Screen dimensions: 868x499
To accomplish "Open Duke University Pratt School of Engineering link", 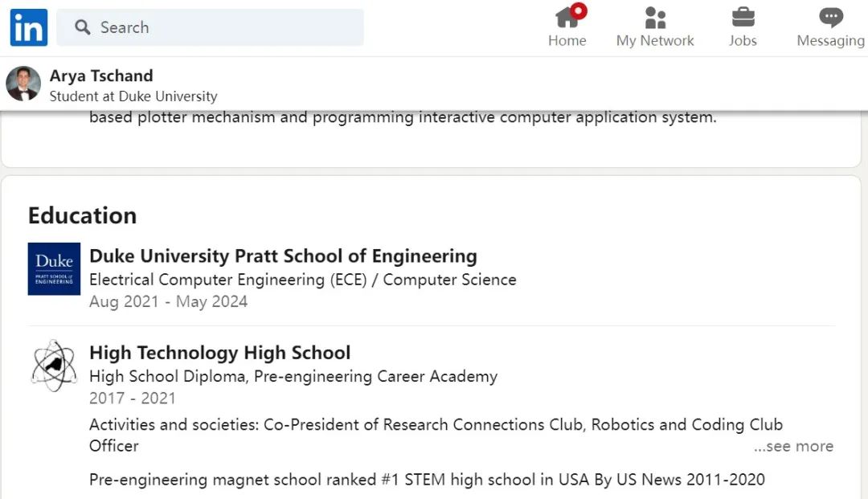I will (x=283, y=256).
